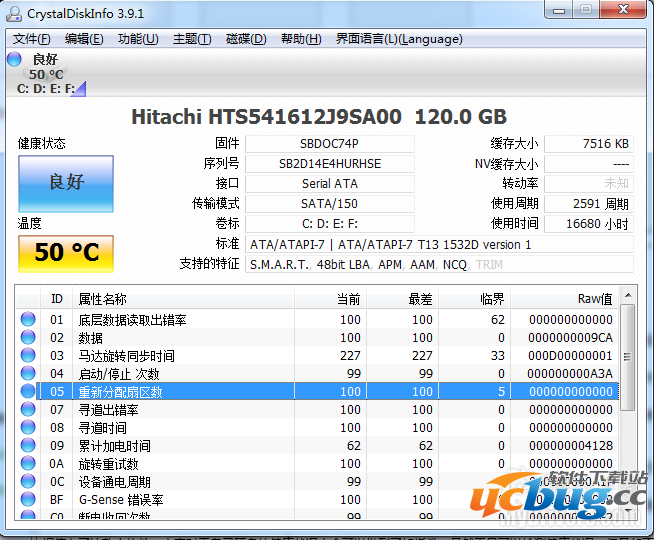Click the 50 °C temperature button
The width and height of the screenshot is (654, 540).
tap(66, 253)
